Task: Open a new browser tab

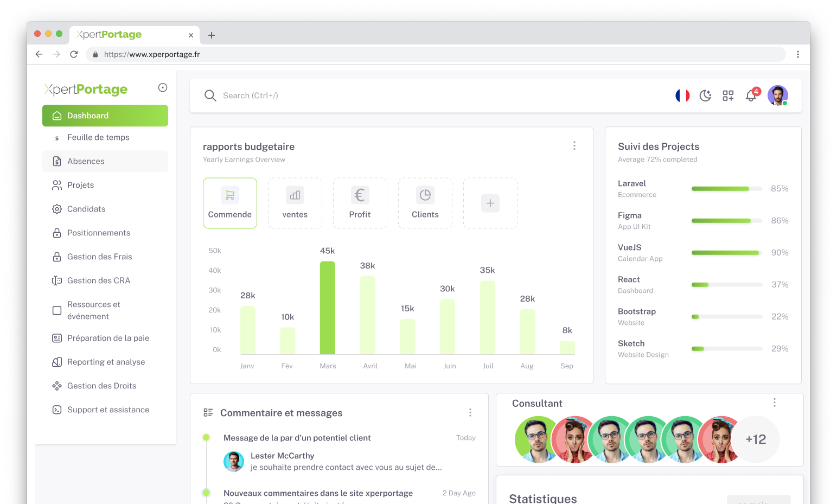Action: point(212,35)
